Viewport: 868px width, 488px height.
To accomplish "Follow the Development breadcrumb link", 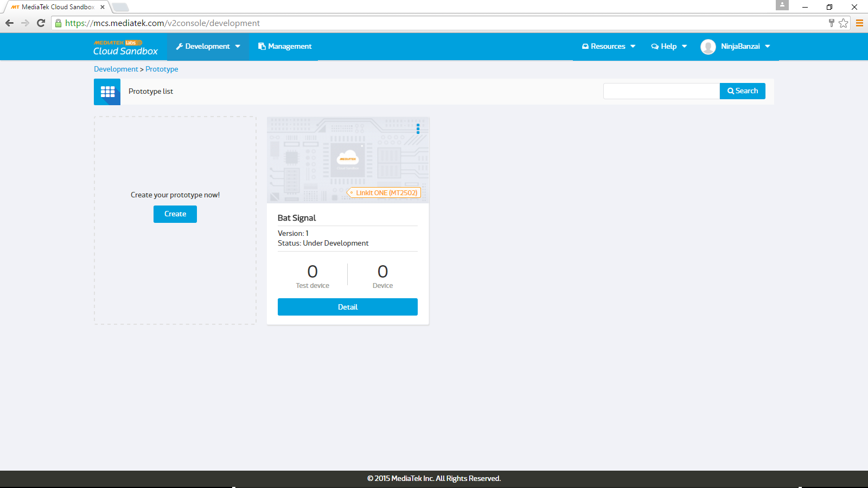I will tap(116, 69).
